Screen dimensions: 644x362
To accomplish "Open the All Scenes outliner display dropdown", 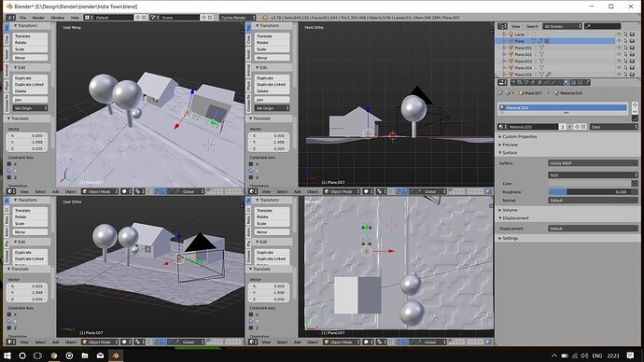I will [562, 26].
